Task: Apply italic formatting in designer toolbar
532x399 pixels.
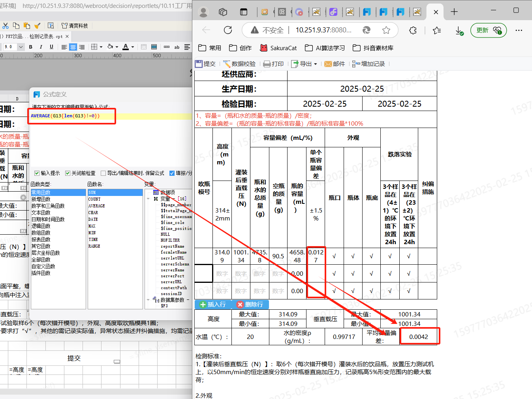Action: pos(41,47)
